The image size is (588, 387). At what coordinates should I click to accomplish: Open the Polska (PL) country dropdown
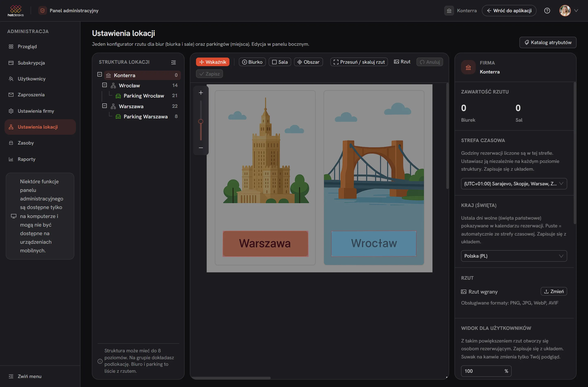pyautogui.click(x=514, y=256)
